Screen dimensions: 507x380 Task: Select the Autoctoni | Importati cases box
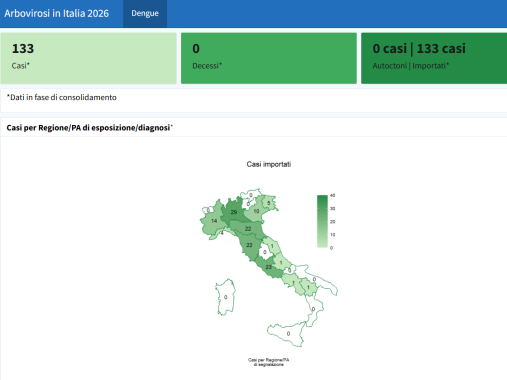pyautogui.click(x=434, y=58)
